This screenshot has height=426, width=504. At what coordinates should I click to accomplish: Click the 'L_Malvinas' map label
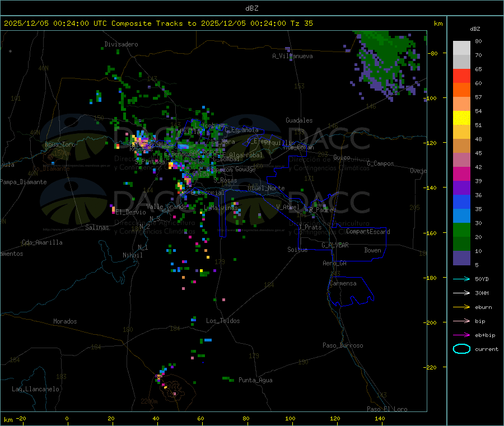(x=221, y=208)
